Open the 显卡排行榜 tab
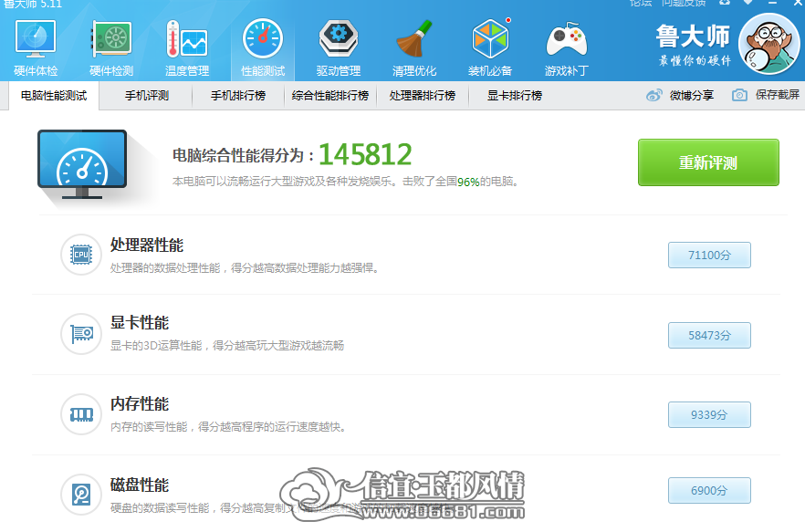 tap(515, 96)
